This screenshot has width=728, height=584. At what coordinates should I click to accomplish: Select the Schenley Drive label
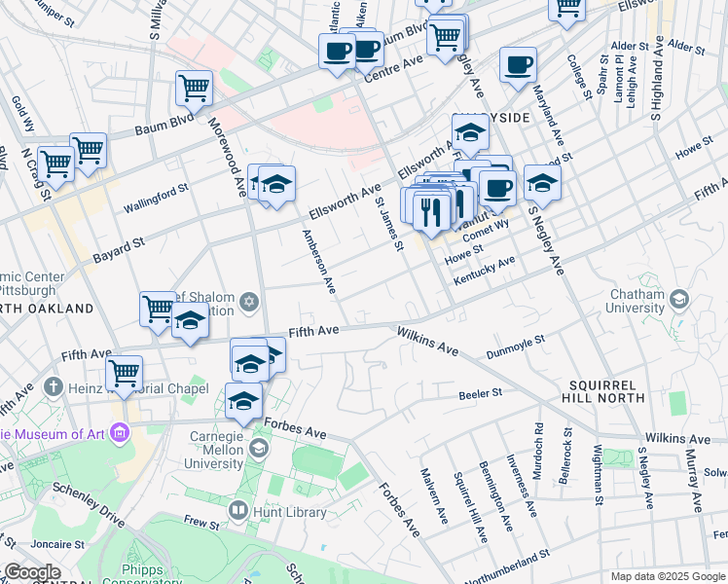[89, 504]
